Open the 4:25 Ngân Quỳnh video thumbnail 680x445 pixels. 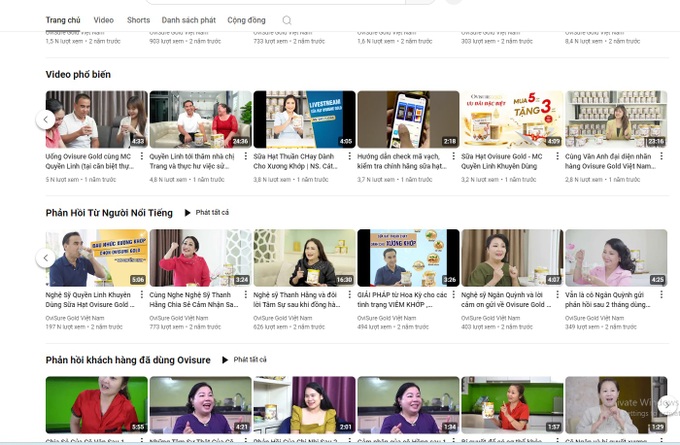pyautogui.click(x=616, y=258)
